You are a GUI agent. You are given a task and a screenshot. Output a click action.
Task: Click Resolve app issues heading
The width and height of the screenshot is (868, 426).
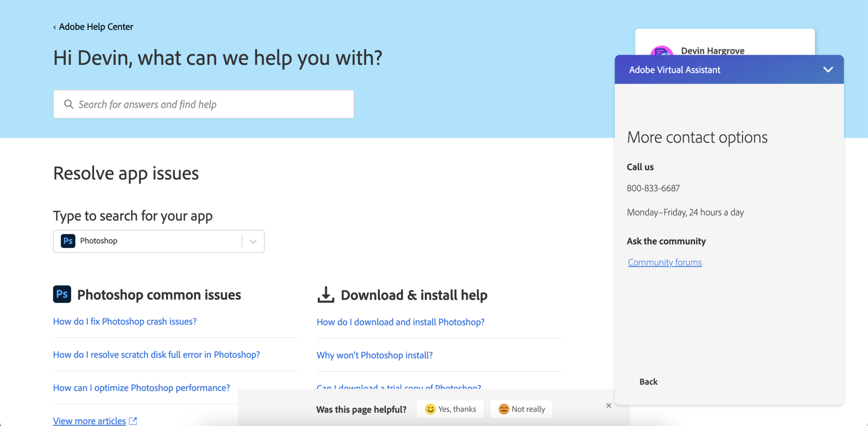pos(126,174)
